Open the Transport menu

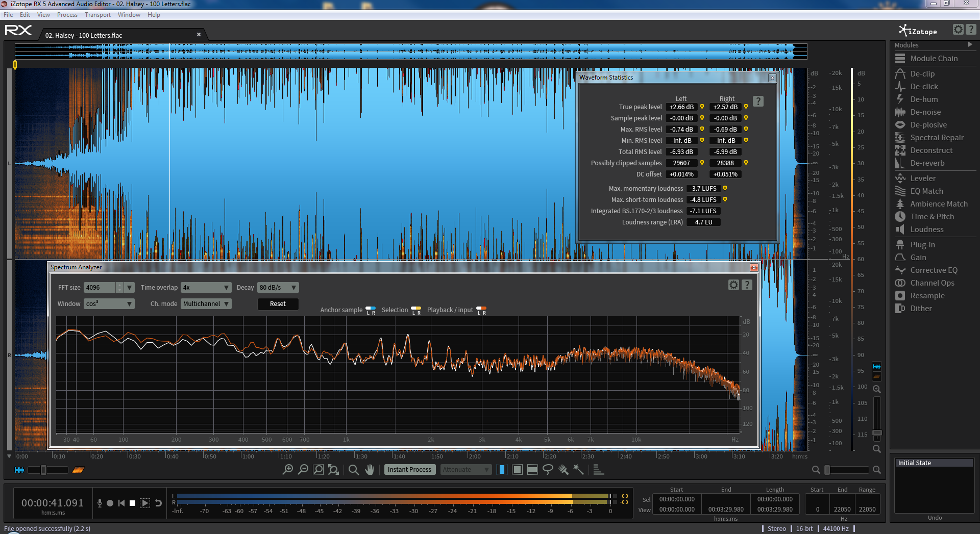click(97, 15)
